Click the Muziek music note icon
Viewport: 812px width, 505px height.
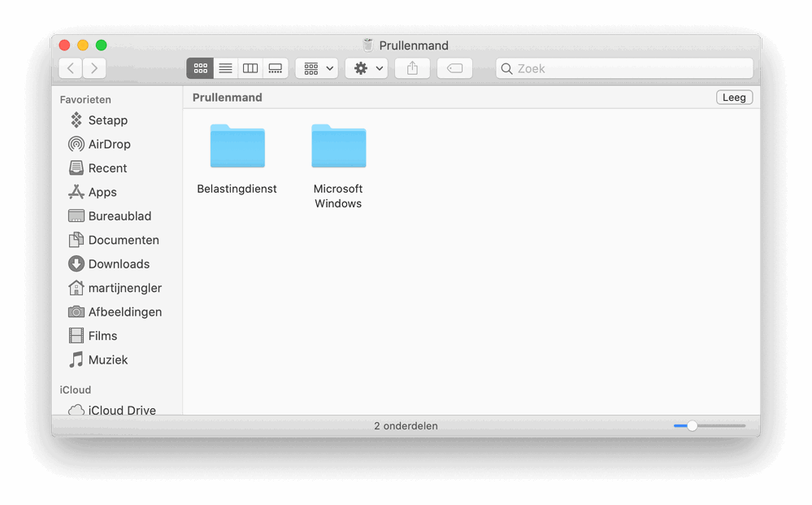pyautogui.click(x=76, y=359)
